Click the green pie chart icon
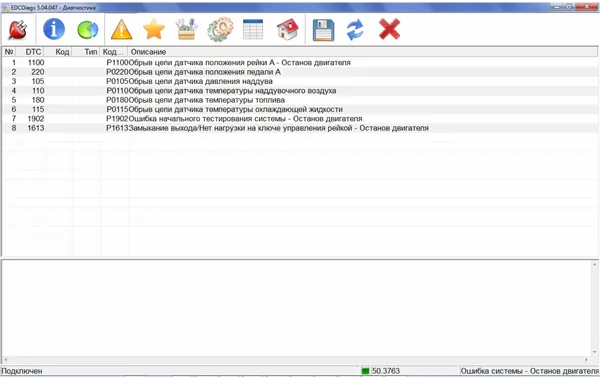 pos(88,30)
